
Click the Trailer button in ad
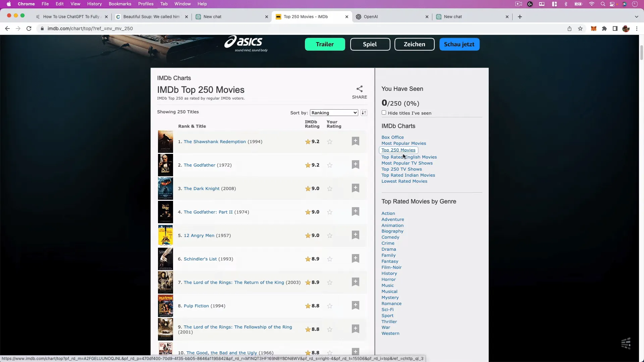pyautogui.click(x=325, y=44)
